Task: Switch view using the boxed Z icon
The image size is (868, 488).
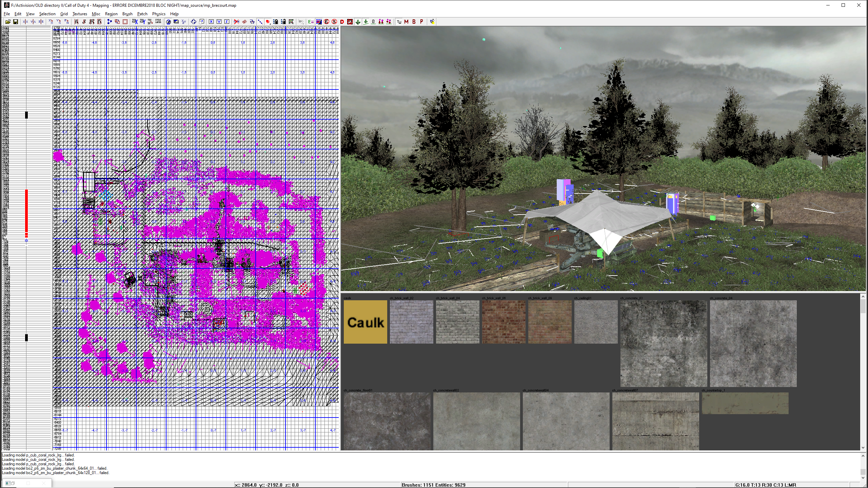Action: pos(227,22)
